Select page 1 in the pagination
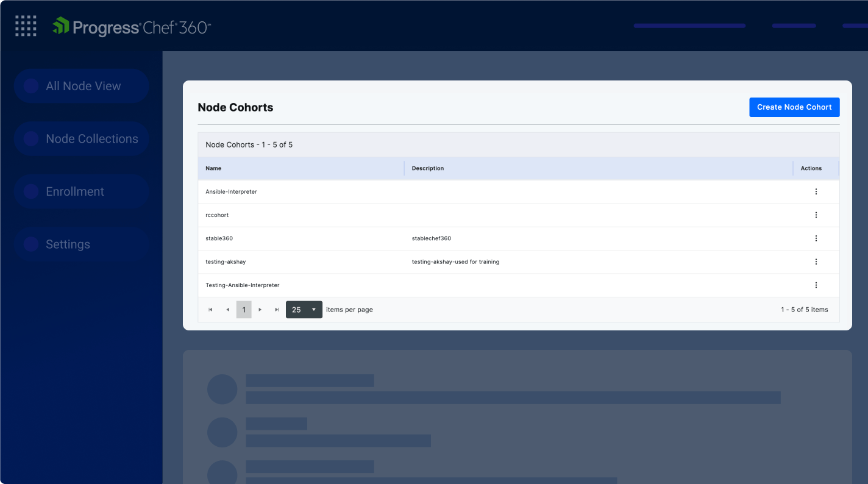The width and height of the screenshot is (868, 484). pyautogui.click(x=244, y=310)
